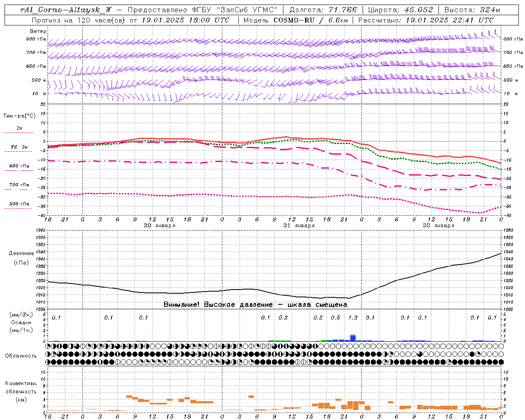
Task: Click the Конвективн. облачность (км) label
Action: (21, 391)
